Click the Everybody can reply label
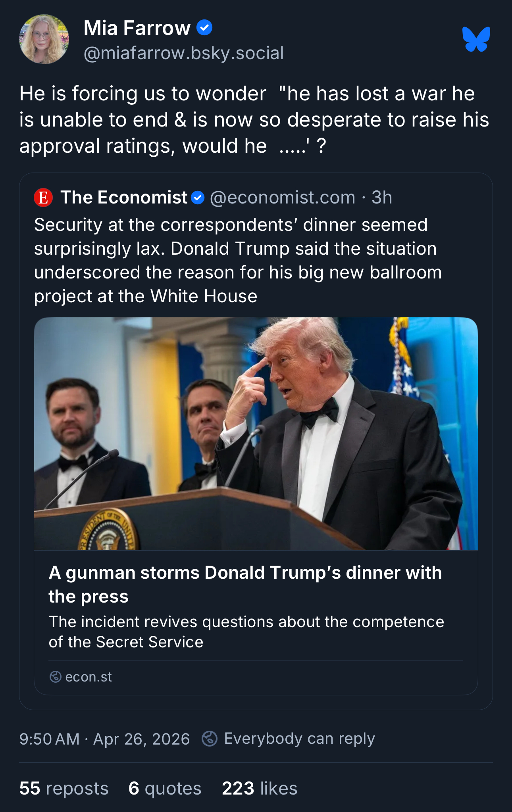Viewport: 512px width, 812px height. pyautogui.click(x=299, y=739)
